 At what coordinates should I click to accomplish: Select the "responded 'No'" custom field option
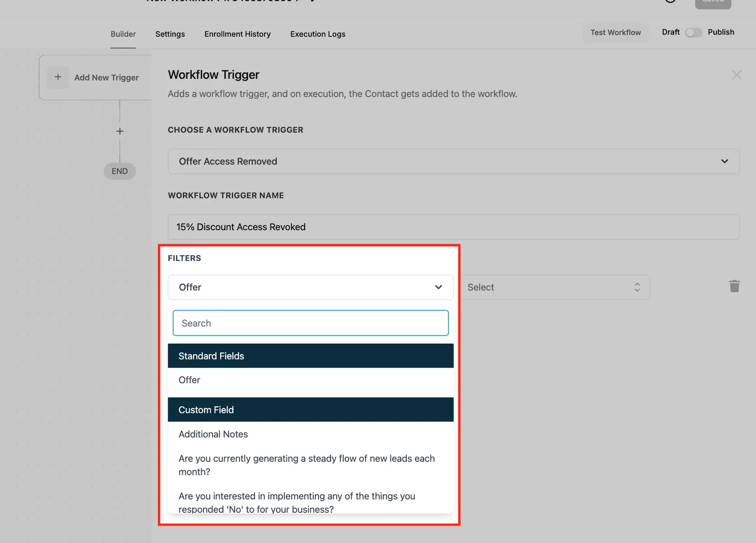click(x=310, y=502)
